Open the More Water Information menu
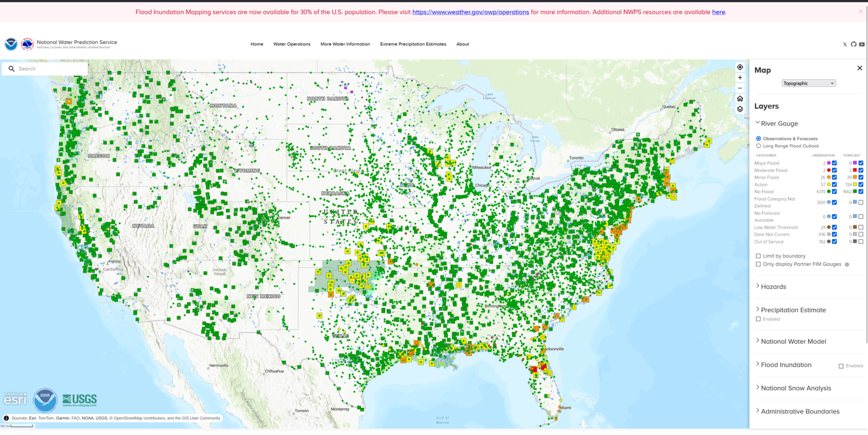 (x=345, y=44)
